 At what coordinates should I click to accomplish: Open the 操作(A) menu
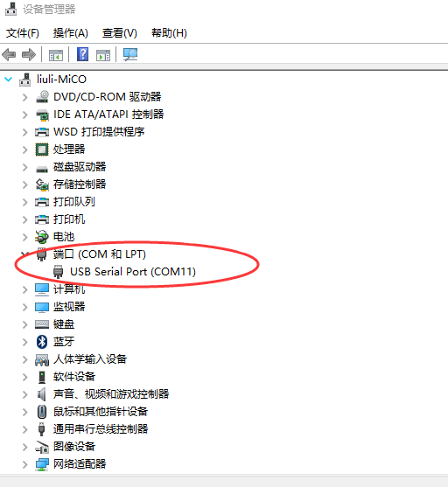(x=71, y=33)
